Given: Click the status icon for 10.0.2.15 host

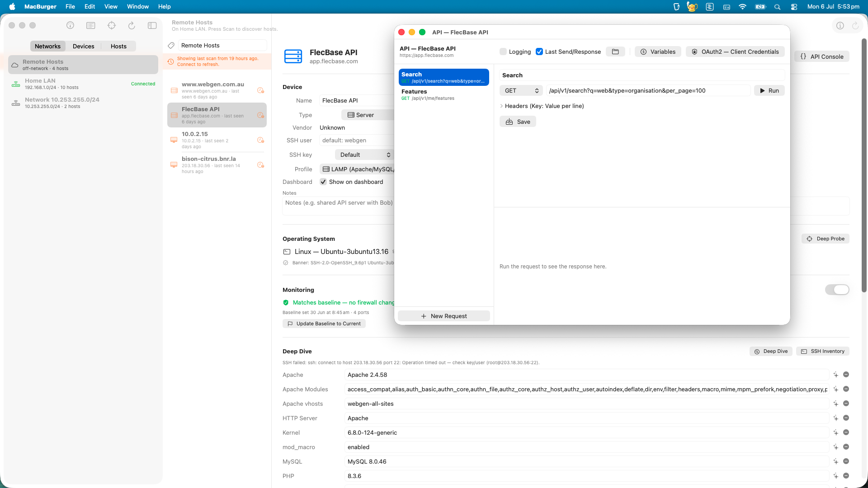Looking at the screenshot, I should click(x=260, y=140).
